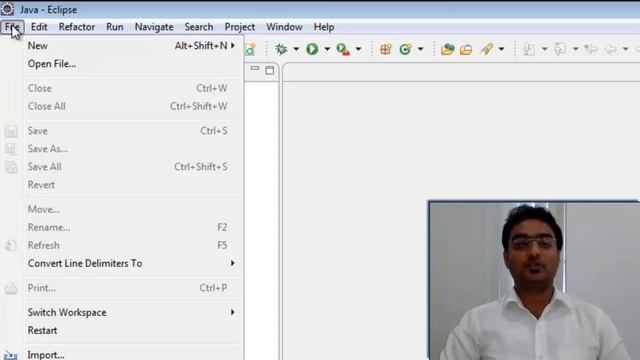Click the File menu
Screen dimensions: 640x360
[12, 27]
